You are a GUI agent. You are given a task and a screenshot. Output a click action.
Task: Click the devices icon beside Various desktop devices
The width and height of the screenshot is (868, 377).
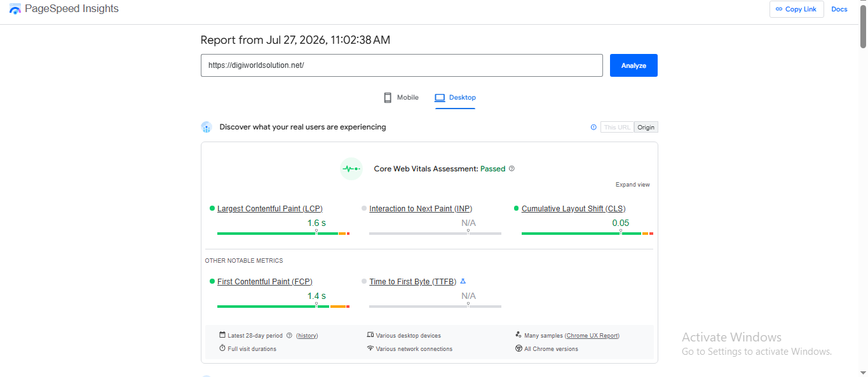pyautogui.click(x=370, y=335)
